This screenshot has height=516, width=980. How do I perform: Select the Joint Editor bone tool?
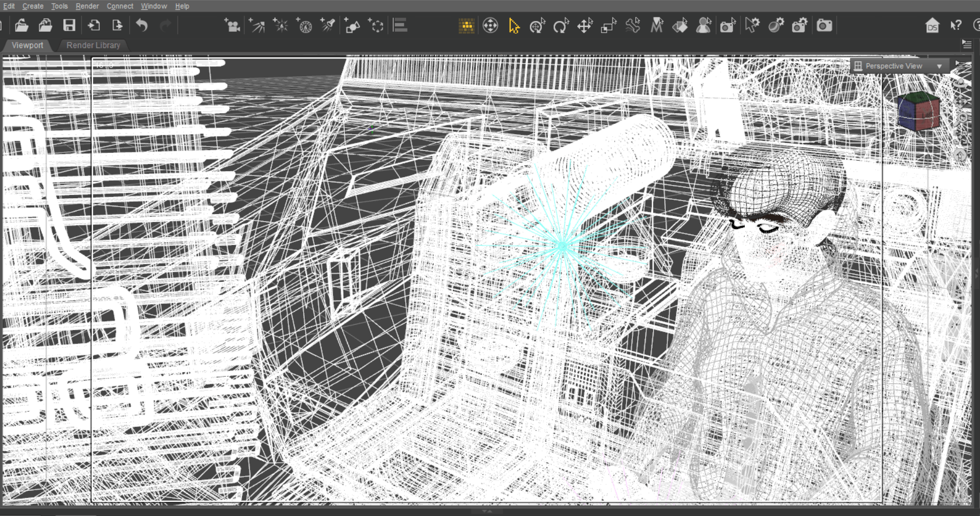pos(633,25)
